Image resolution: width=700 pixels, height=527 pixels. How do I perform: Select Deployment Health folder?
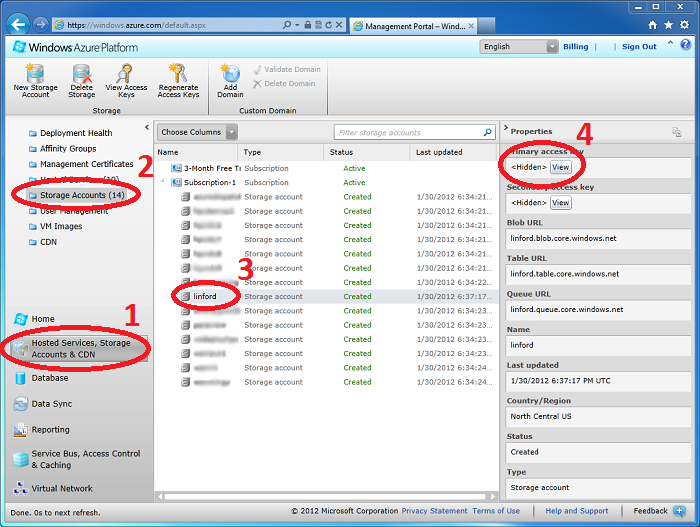[x=70, y=133]
